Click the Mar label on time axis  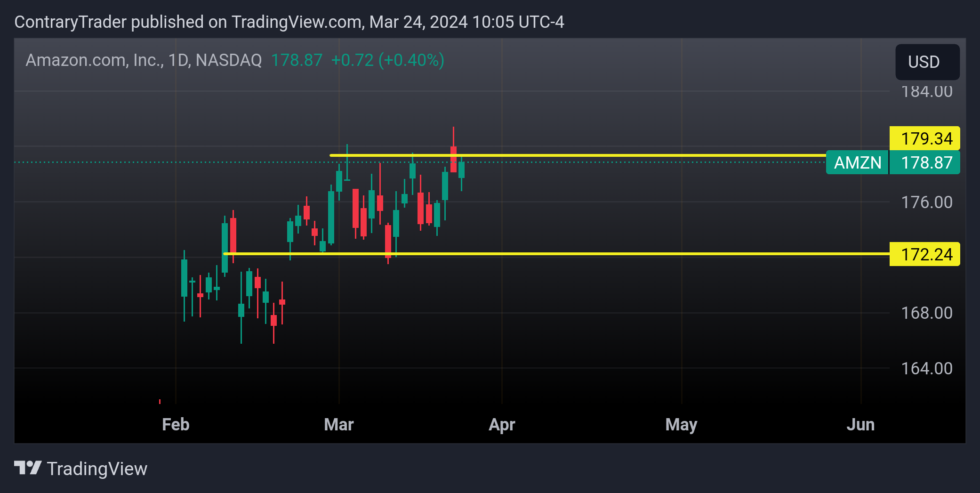[x=339, y=425]
